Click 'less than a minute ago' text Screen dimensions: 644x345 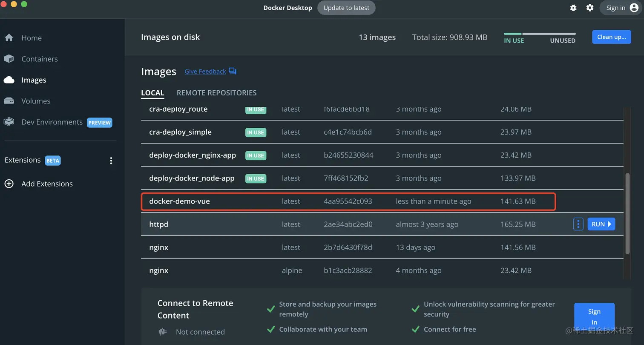pos(434,201)
